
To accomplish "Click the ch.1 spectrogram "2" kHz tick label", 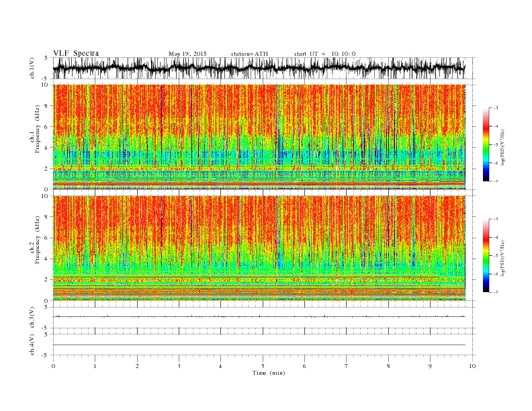I will click(47, 169).
